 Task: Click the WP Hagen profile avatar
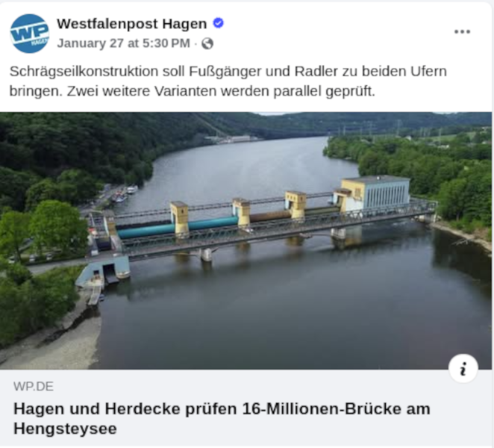click(30, 34)
